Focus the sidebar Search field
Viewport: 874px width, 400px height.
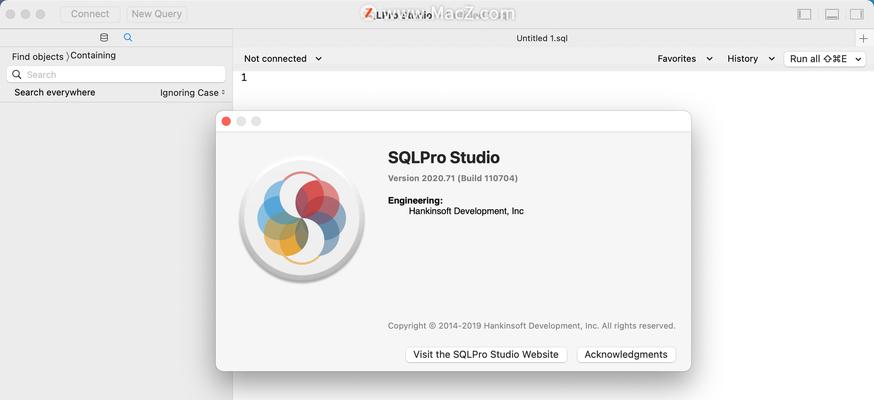[x=116, y=75]
